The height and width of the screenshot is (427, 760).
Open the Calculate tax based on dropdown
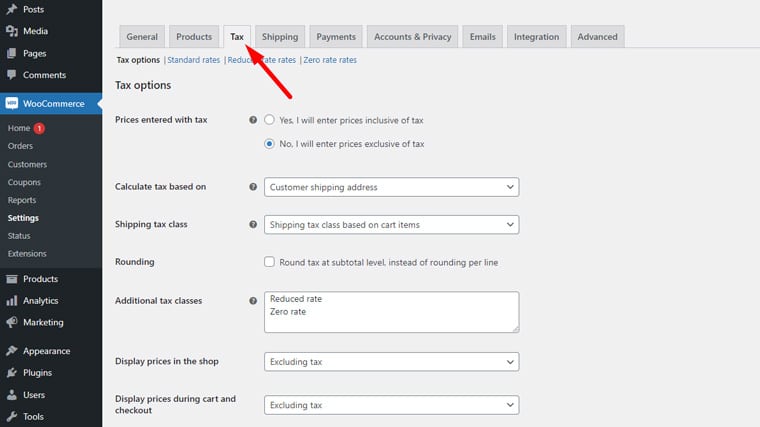(x=391, y=187)
